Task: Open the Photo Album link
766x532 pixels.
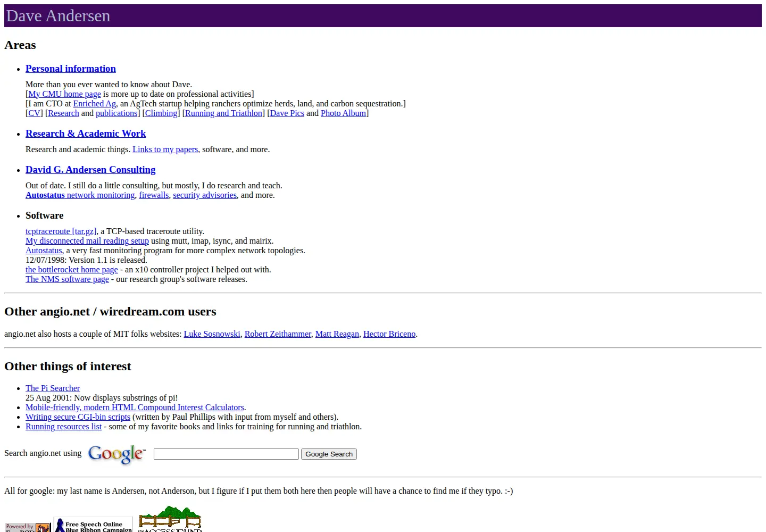Action: 343,113
